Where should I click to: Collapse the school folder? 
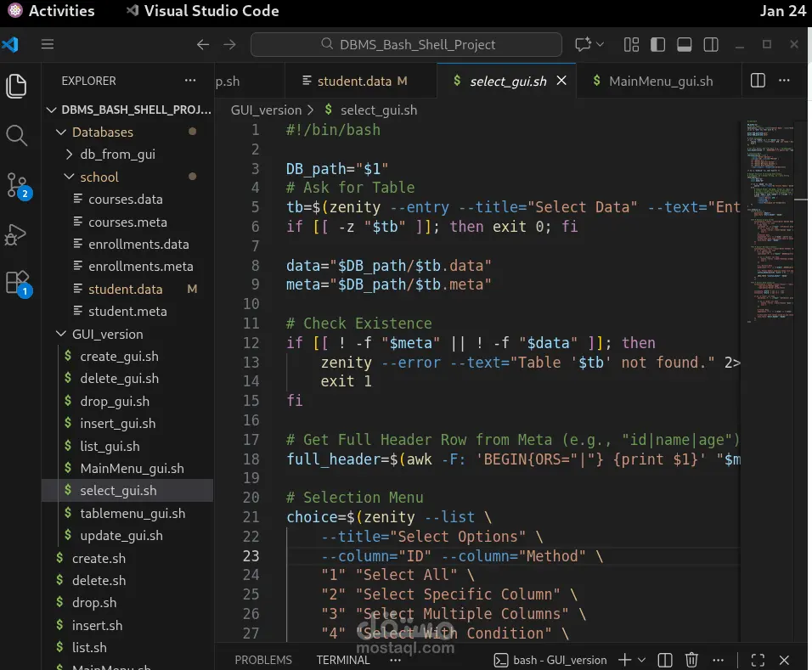click(x=100, y=177)
